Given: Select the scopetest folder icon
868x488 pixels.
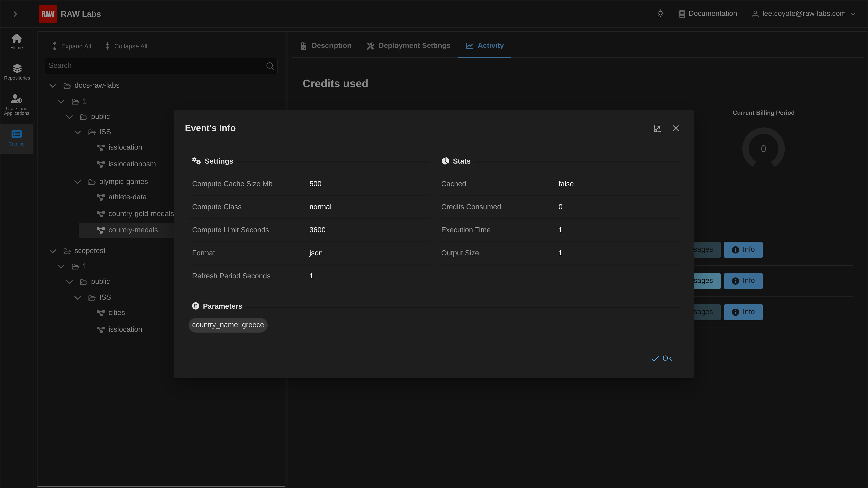Looking at the screenshot, I should [x=67, y=251].
